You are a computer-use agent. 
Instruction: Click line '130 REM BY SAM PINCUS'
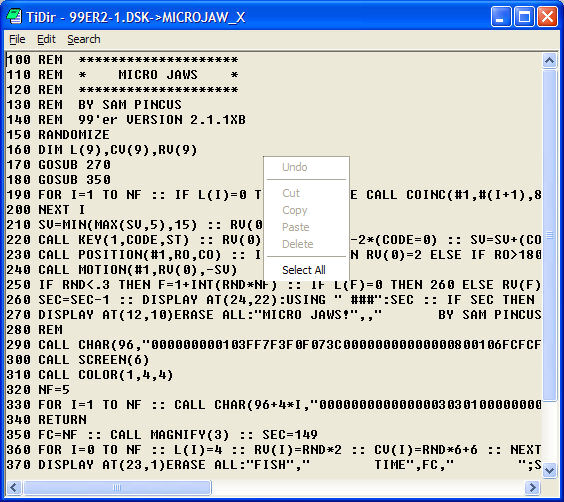pyautogui.click(x=94, y=105)
